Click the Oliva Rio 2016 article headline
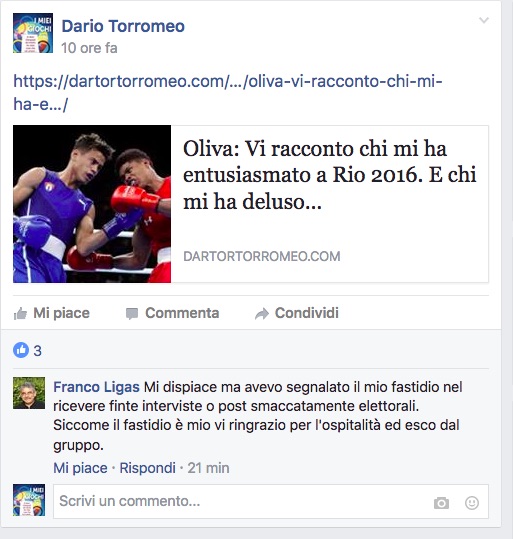Viewport: 513px width, 539px height. 329,175
